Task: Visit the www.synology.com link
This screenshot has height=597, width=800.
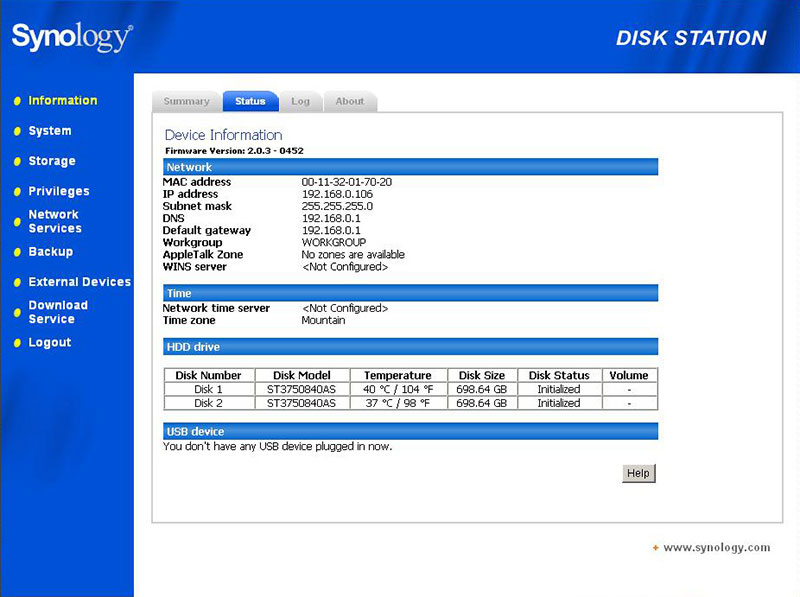Action: 717,548
